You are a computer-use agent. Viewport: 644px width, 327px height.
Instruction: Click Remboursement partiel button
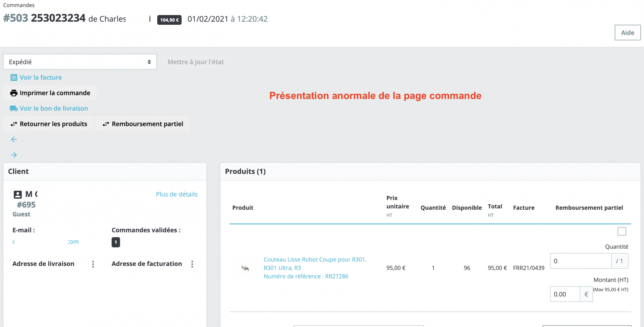pyautogui.click(x=143, y=124)
